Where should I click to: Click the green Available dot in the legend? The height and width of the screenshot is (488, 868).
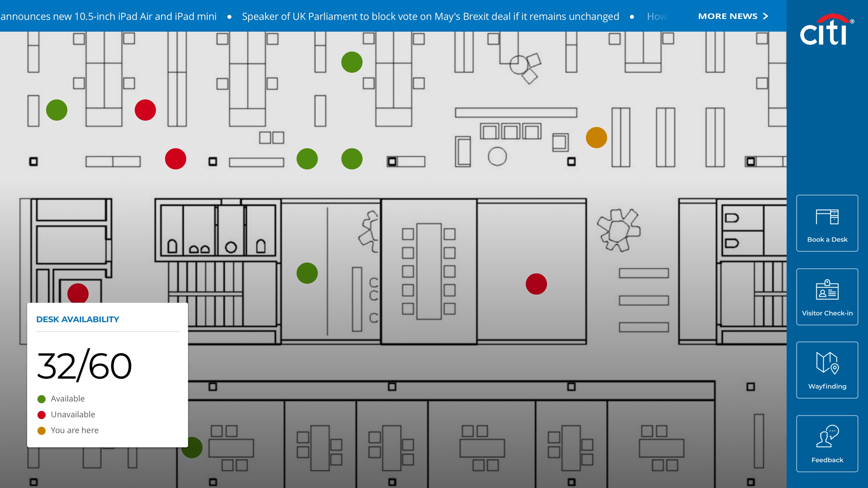pos(41,399)
